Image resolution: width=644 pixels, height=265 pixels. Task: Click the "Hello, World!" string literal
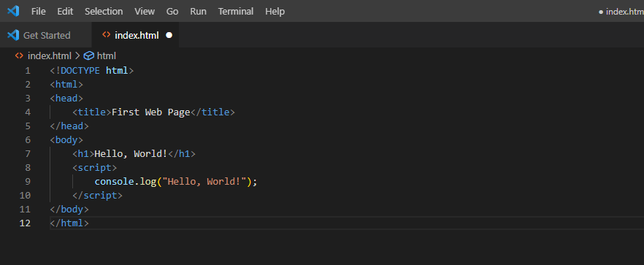tap(204, 182)
